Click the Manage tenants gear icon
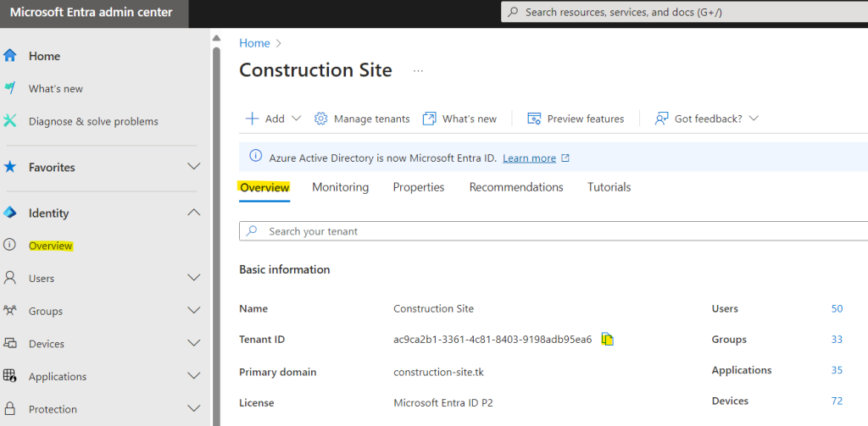This screenshot has width=868, height=426. (x=321, y=119)
